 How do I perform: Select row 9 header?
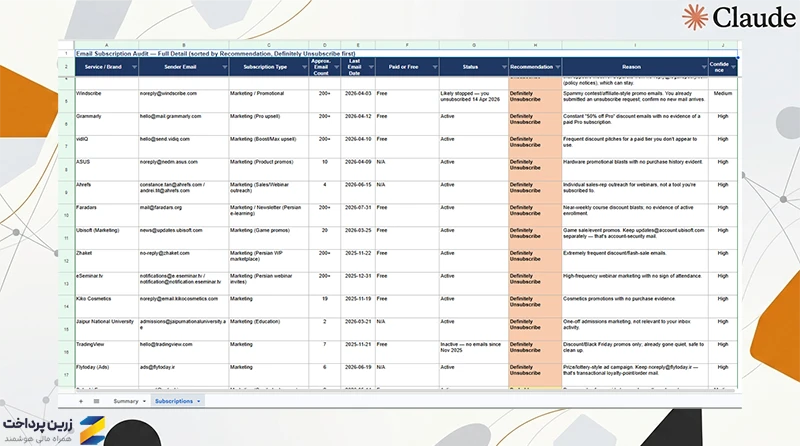66,192
